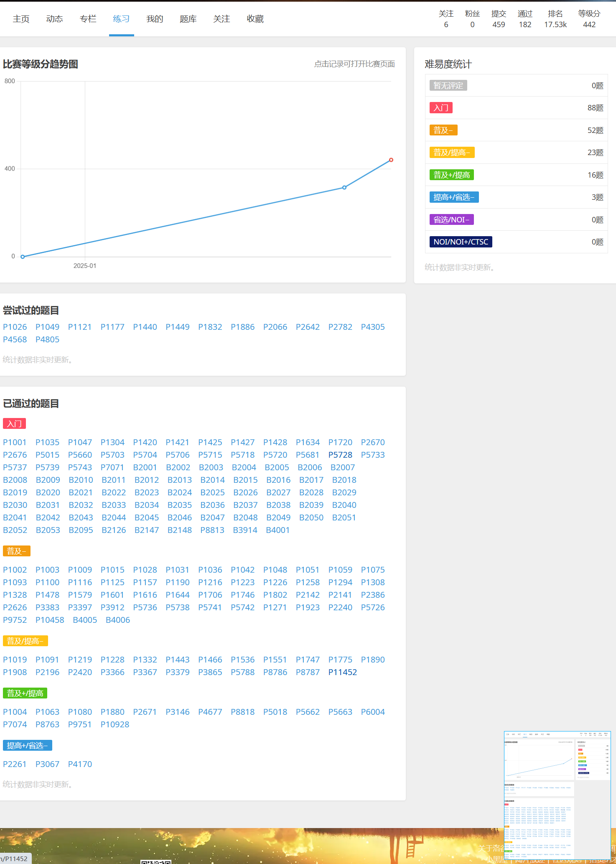Open the 题库 tab
Viewport: 616px width, 864px height.
click(188, 19)
